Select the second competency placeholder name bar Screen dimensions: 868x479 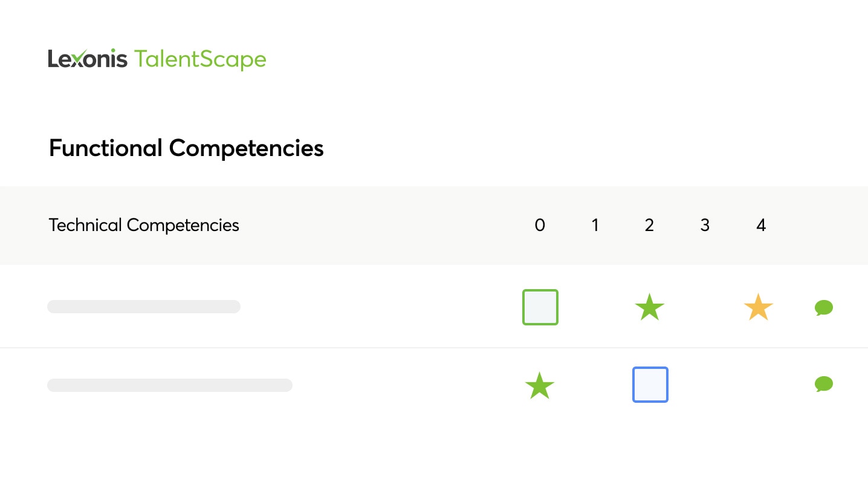click(x=170, y=385)
